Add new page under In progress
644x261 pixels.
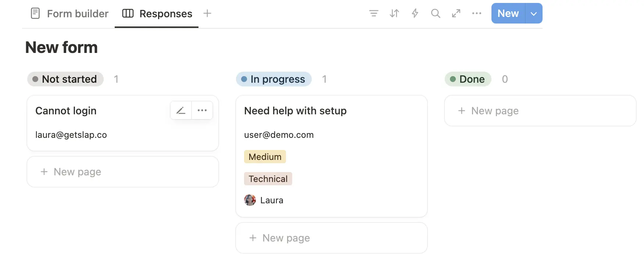(331, 238)
